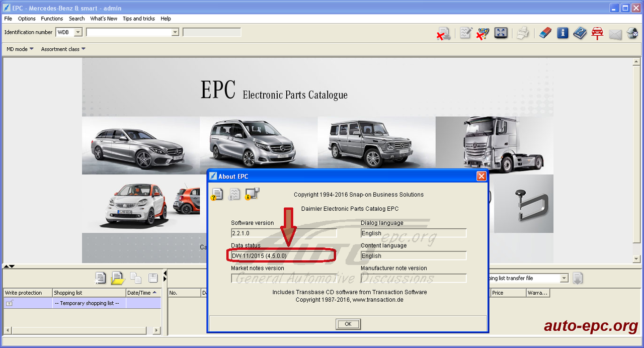Click the Mercedes van thumbnail image

click(x=259, y=143)
